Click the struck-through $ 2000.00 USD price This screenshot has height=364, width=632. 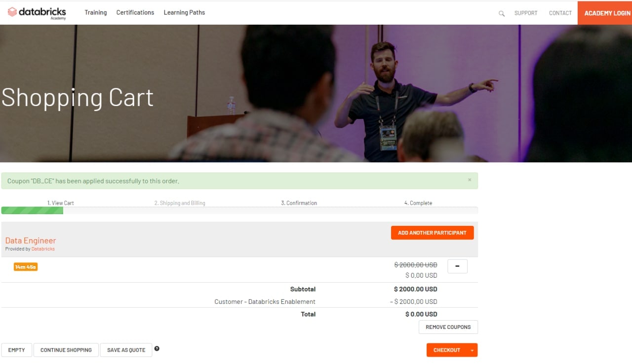pos(416,265)
